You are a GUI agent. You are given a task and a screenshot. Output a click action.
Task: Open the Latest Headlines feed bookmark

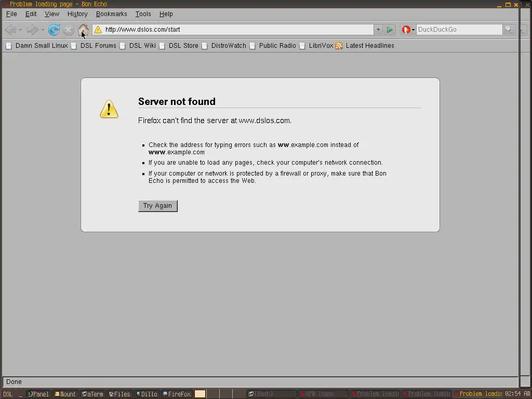click(365, 46)
